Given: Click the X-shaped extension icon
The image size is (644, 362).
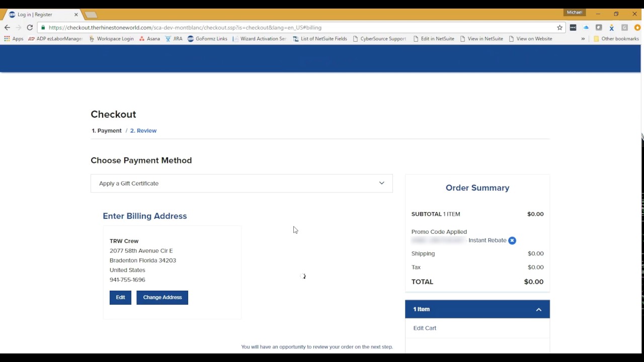Looking at the screenshot, I should pyautogui.click(x=612, y=28).
